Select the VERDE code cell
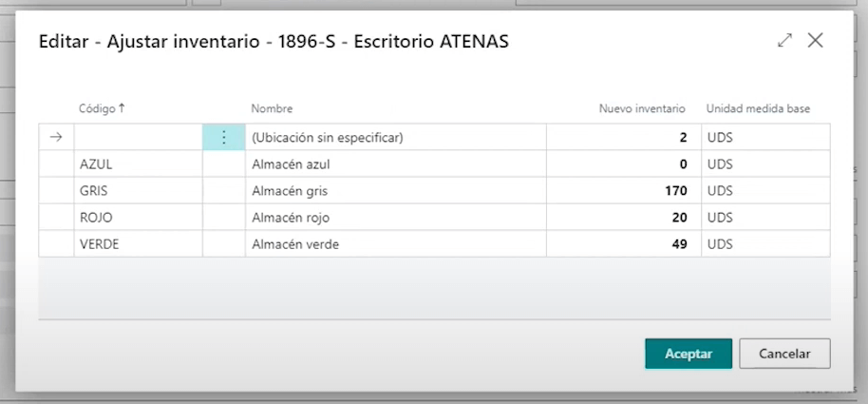Image resolution: width=868 pixels, height=404 pixels. 138,244
